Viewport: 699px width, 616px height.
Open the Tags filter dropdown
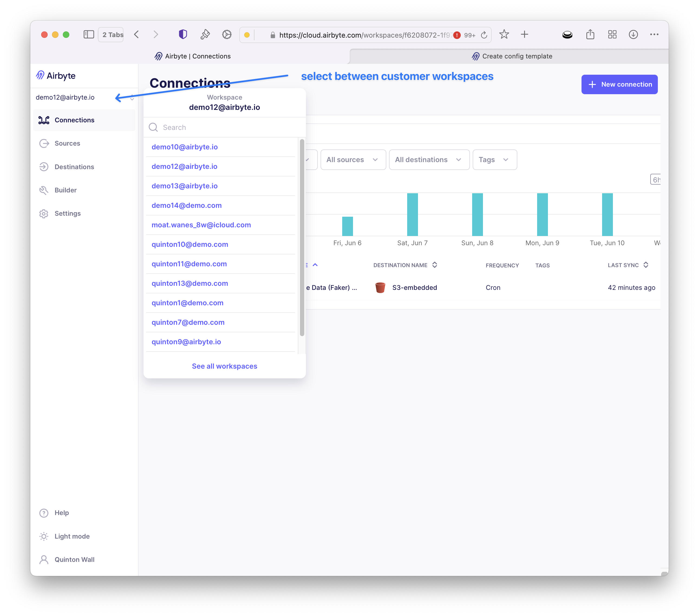tap(494, 160)
